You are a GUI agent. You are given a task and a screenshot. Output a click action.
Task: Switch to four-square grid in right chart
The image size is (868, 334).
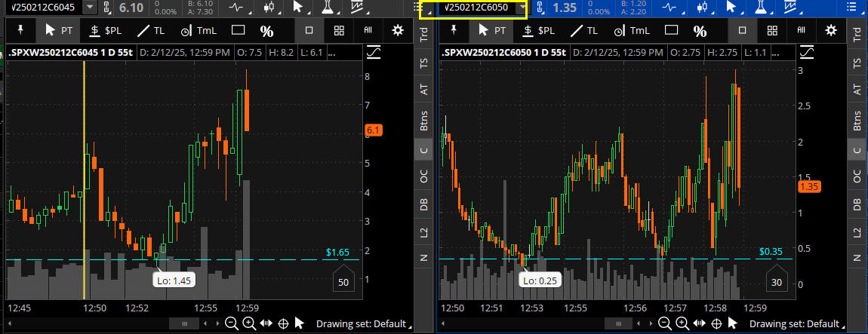772,30
